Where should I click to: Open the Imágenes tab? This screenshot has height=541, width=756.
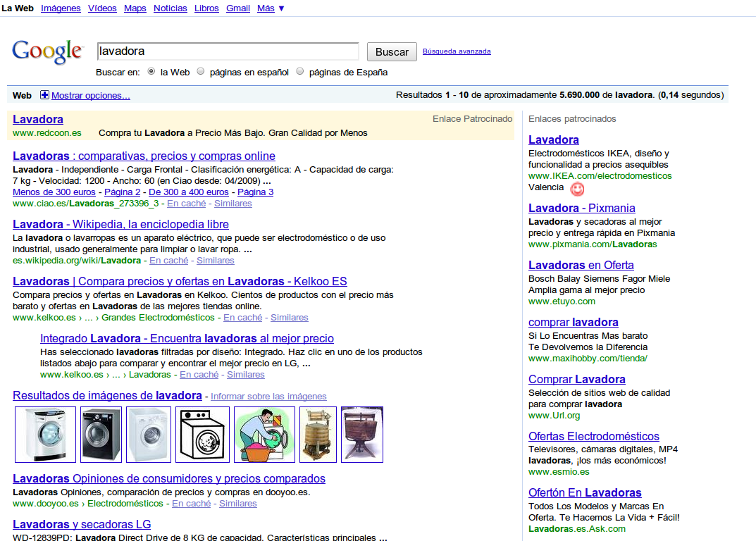(x=61, y=8)
